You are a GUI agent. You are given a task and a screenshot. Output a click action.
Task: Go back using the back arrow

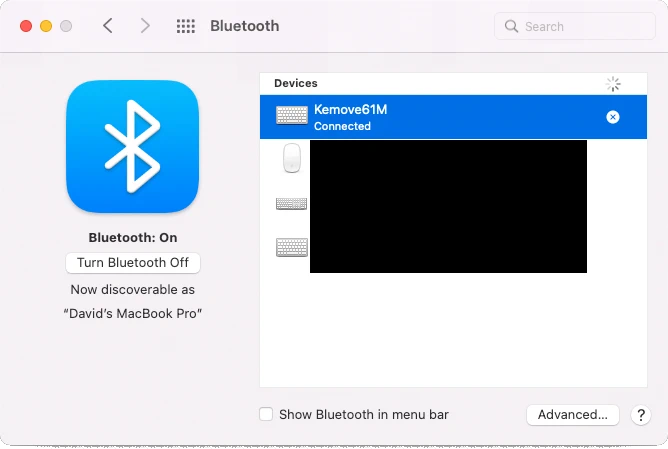click(x=108, y=26)
